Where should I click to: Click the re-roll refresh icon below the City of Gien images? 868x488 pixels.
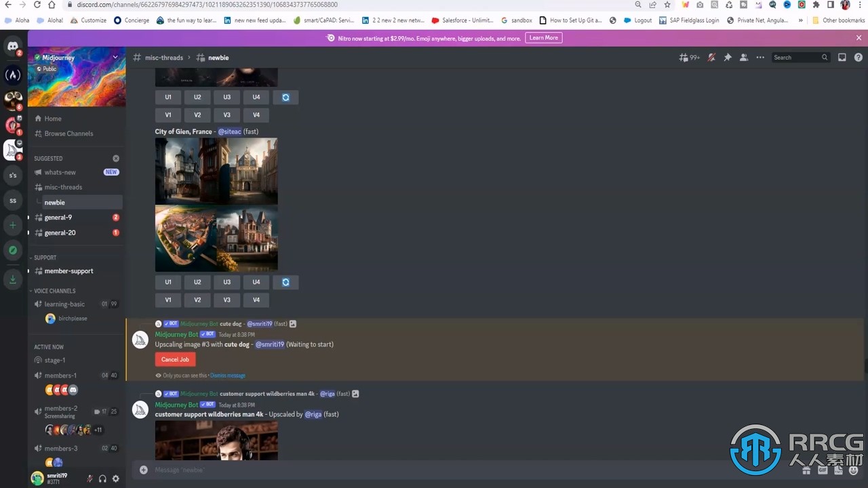tap(285, 282)
